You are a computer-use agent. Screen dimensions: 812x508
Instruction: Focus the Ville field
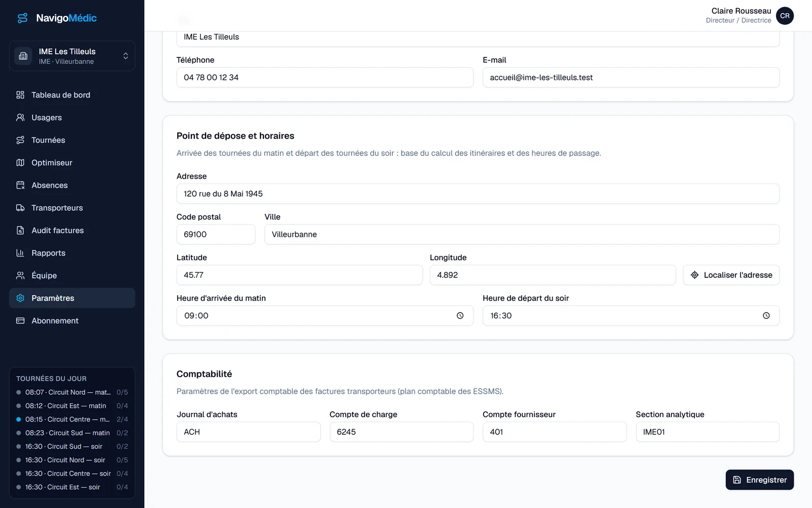point(522,234)
